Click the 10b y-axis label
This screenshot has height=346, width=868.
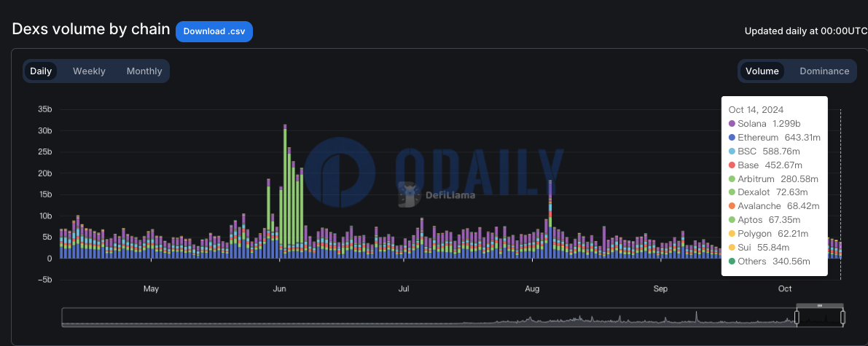click(x=44, y=216)
